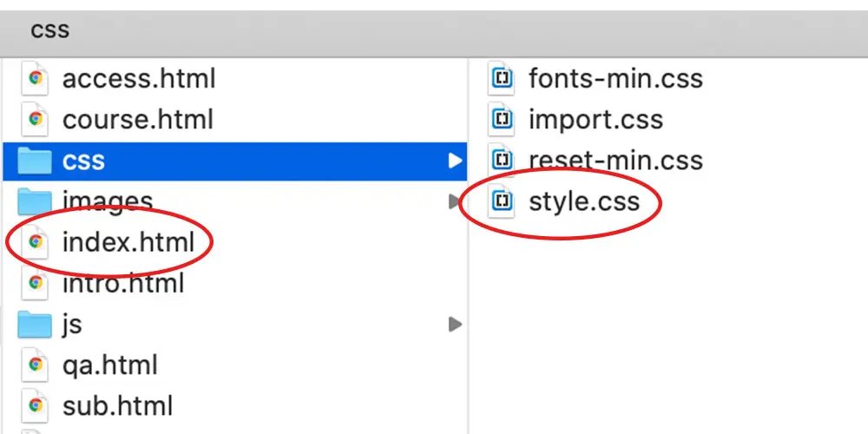This screenshot has height=434, width=868.
Task: Select the images folder name
Action: tap(108, 202)
